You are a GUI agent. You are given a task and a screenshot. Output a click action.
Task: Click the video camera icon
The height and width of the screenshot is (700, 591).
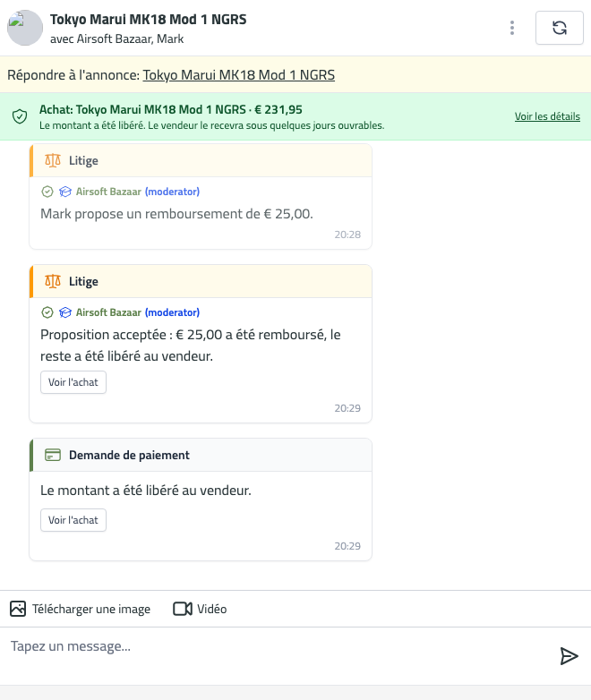point(183,609)
